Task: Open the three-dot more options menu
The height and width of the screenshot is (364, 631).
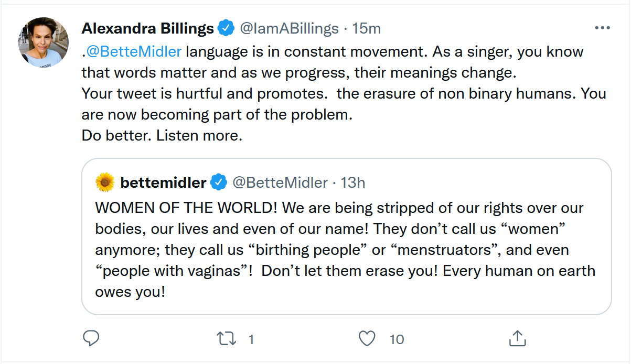Action: (x=601, y=28)
